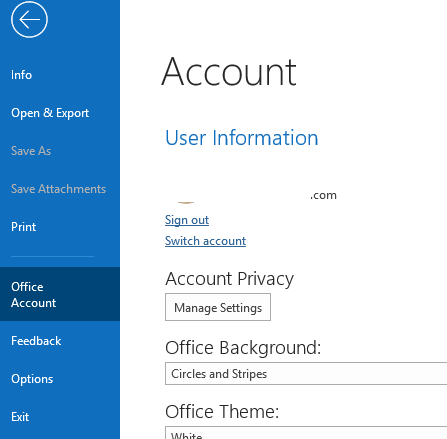Choose Save Attachments in sidebar
The height and width of the screenshot is (439, 447).
(60, 189)
